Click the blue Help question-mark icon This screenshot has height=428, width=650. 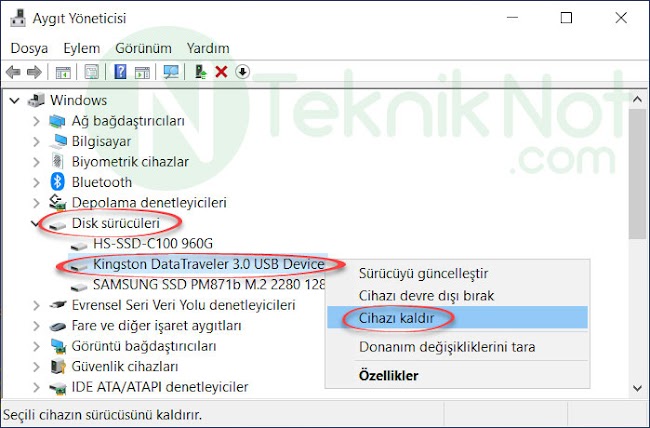120,72
